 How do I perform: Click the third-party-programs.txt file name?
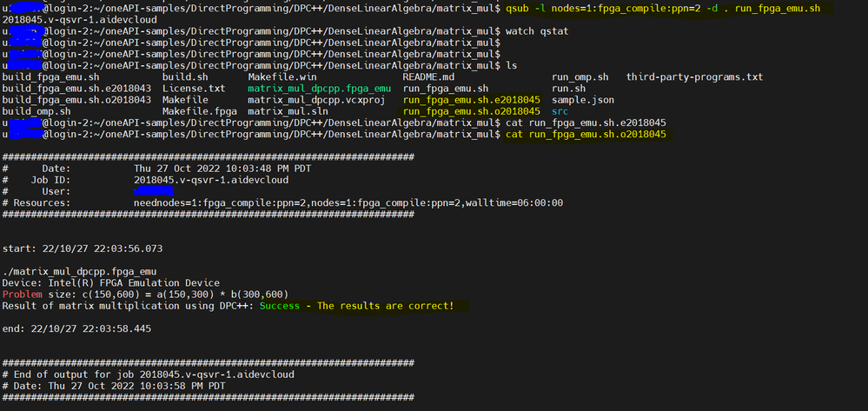(694, 76)
